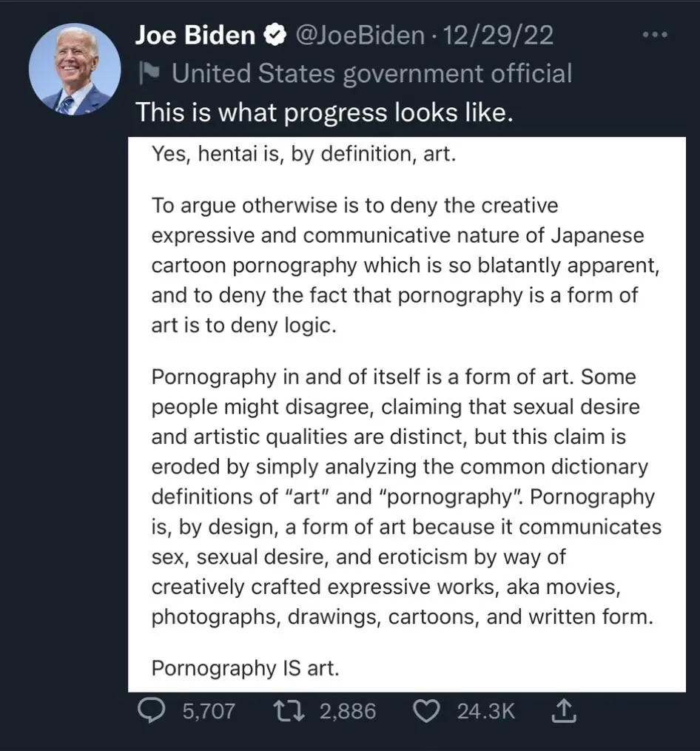Open the three-dot more options menu
The image size is (700, 751).
click(654, 35)
